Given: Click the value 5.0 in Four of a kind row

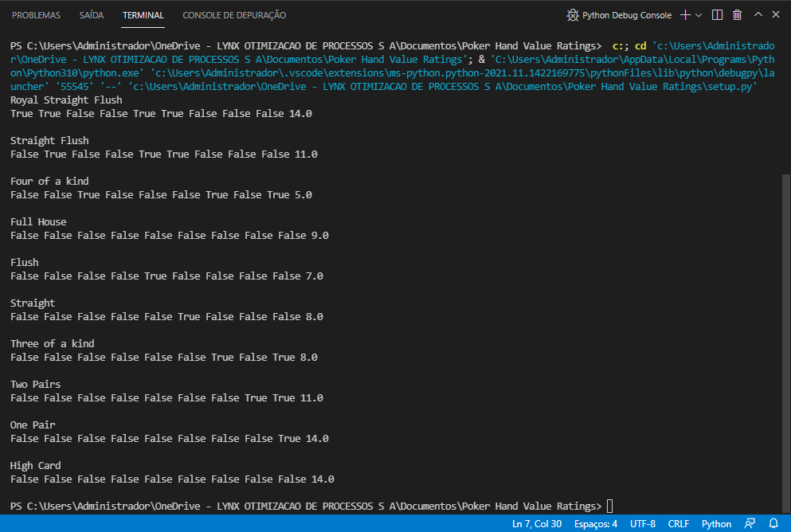Looking at the screenshot, I should tap(303, 194).
